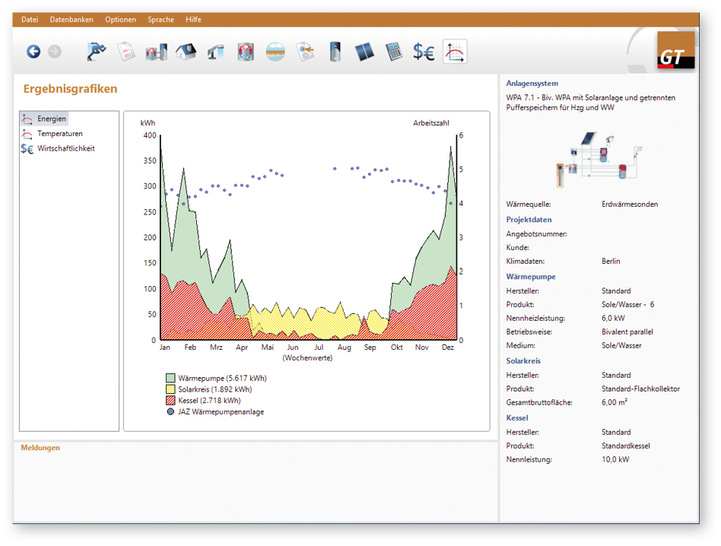Click the blue back arrow button

point(33,52)
